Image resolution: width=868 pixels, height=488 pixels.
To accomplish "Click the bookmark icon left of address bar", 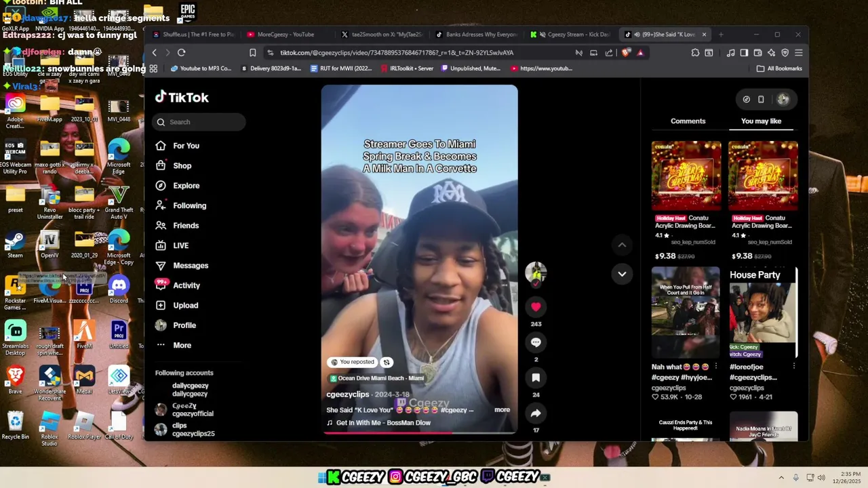I will click(x=252, y=53).
